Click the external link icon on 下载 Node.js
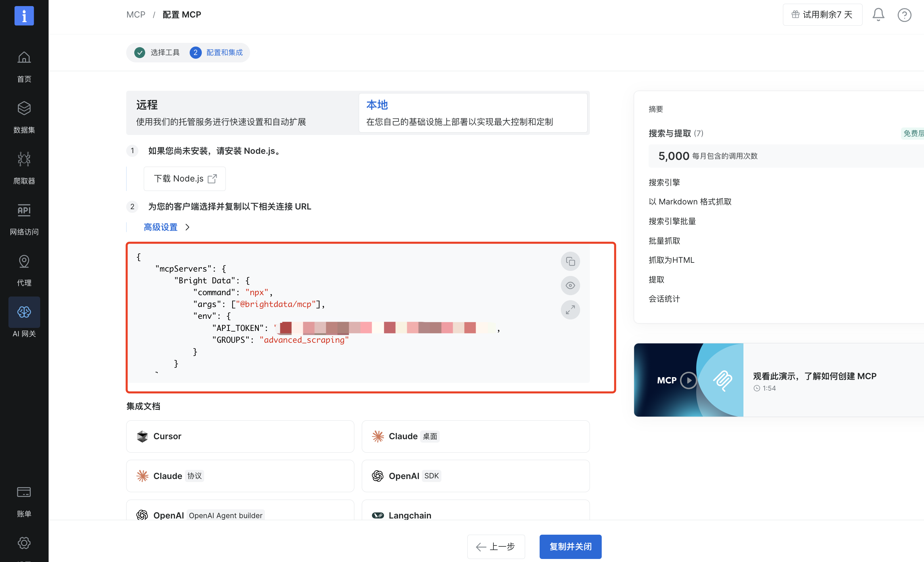Viewport: 924px width, 562px height. [x=212, y=178]
